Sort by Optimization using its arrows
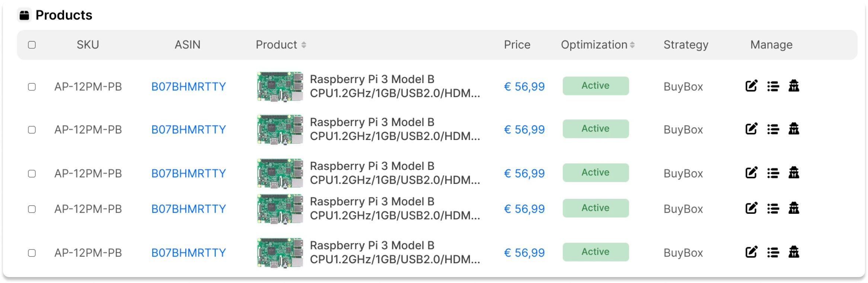The height and width of the screenshot is (283, 868). 632,45
